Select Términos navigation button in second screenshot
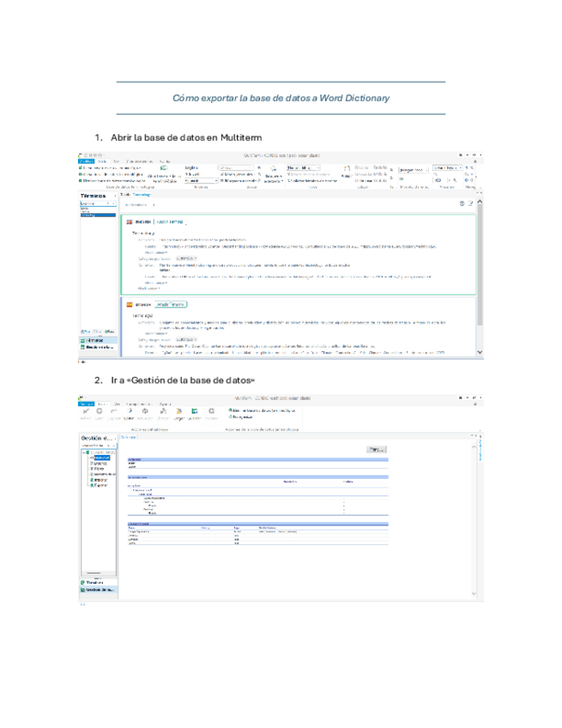Screen dimensions: 562x728 99,583
